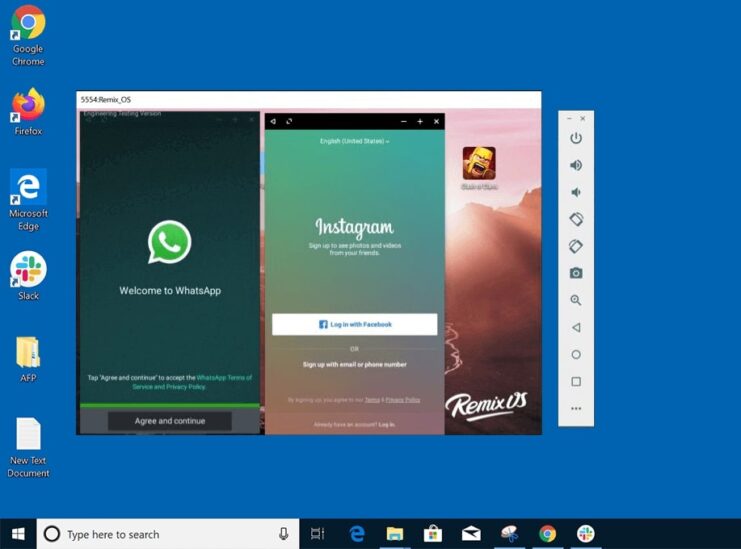Open Android overview square button
Viewport: 741px width, 549px height.
pyautogui.click(x=576, y=381)
